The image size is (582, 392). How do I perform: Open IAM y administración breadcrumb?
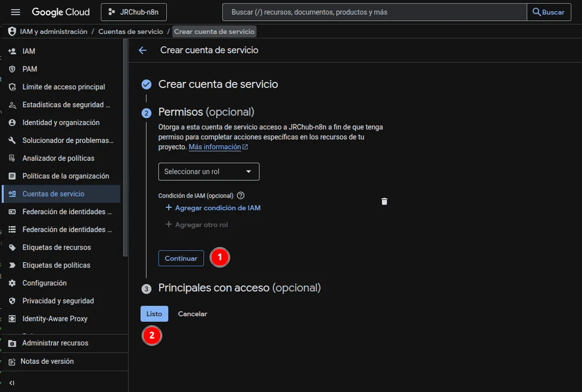click(x=53, y=31)
